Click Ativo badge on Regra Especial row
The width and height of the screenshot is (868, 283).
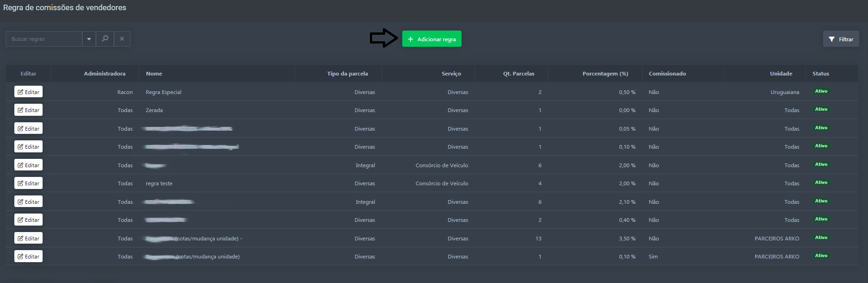point(821,91)
